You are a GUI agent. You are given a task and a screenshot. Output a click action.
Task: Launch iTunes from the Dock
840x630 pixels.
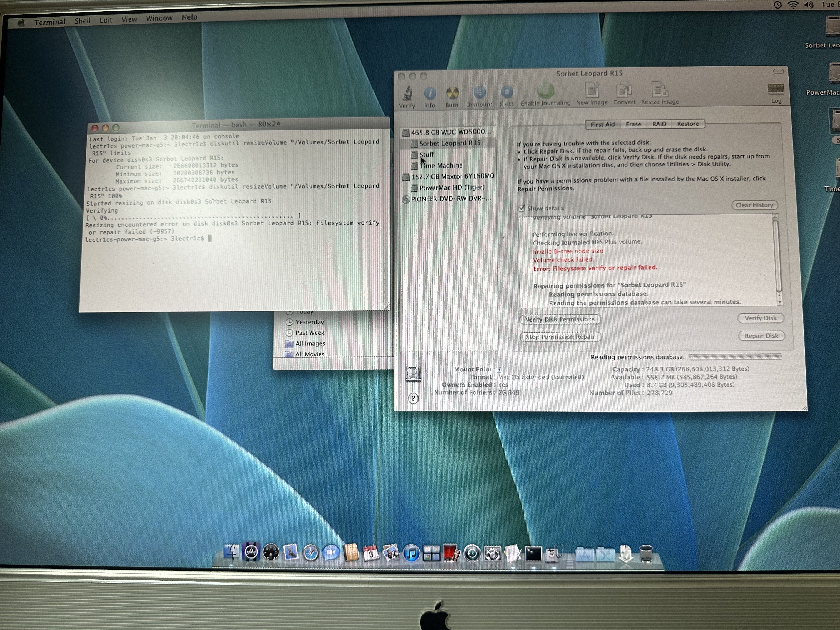tap(411, 553)
